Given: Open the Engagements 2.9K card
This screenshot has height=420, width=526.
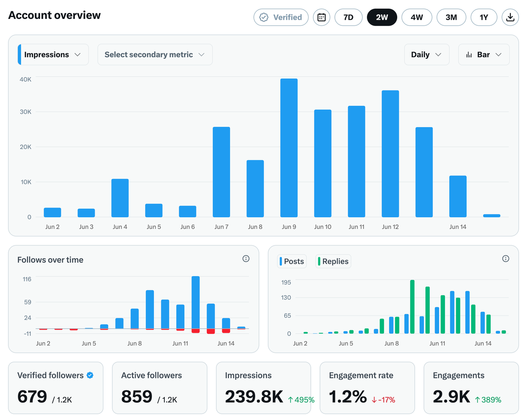Looking at the screenshot, I should pos(471,388).
